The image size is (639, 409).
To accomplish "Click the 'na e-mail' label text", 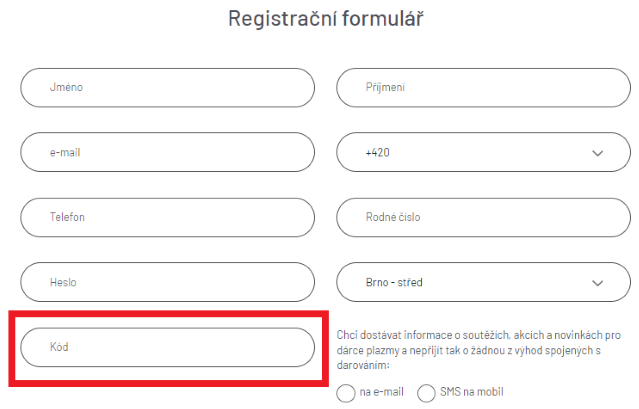I will coord(382,392).
